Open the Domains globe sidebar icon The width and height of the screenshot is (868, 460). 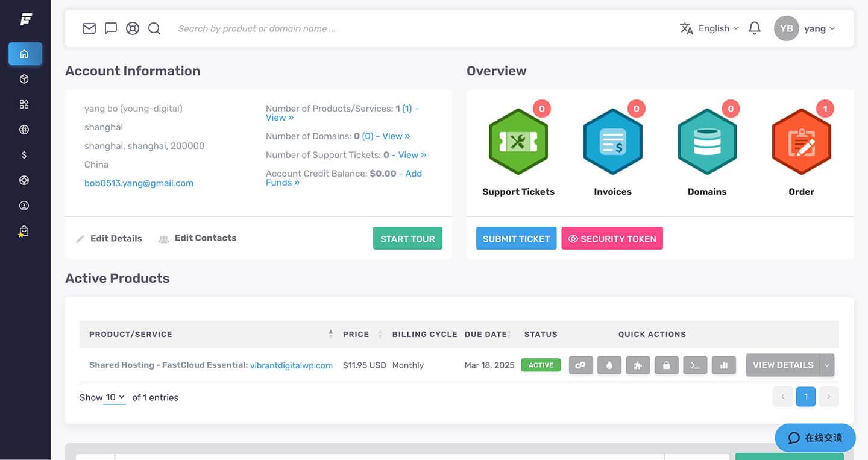click(x=24, y=130)
